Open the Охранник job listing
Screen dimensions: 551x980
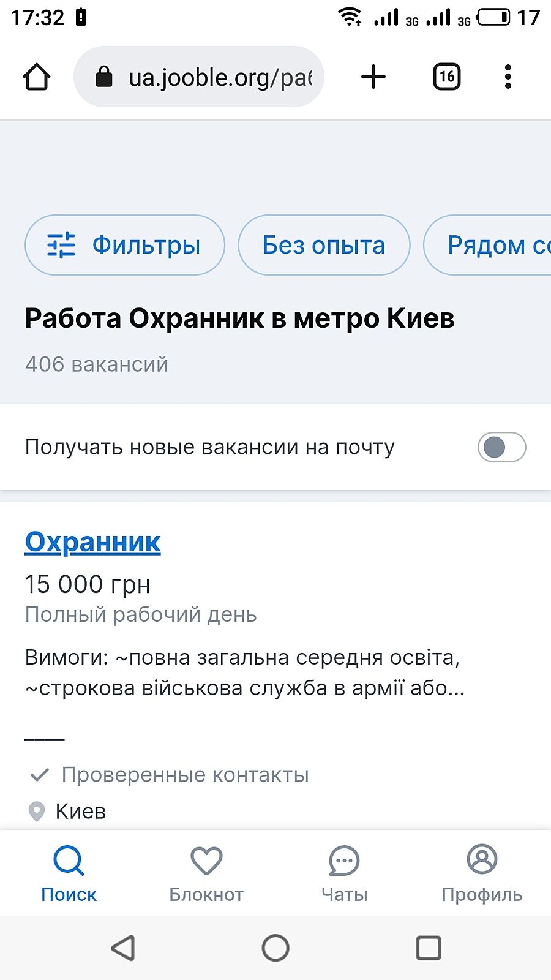[x=92, y=542]
